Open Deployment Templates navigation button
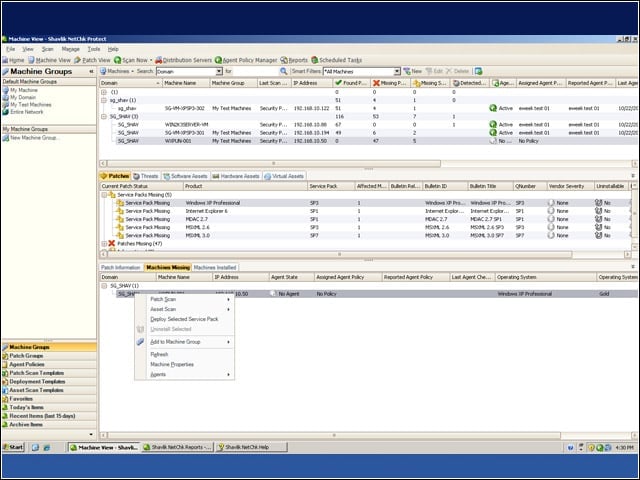Image resolution: width=640 pixels, height=480 pixels. tap(49, 381)
